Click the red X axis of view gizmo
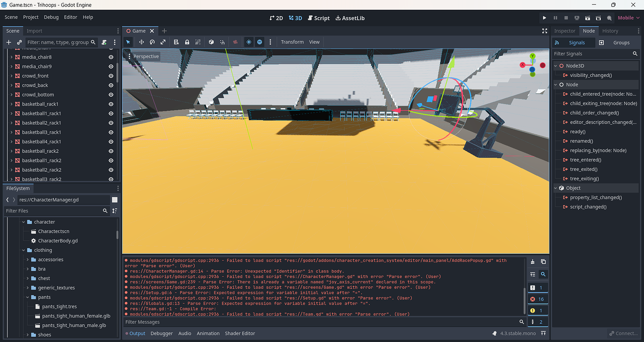This screenshot has width=644, height=342. click(523, 65)
